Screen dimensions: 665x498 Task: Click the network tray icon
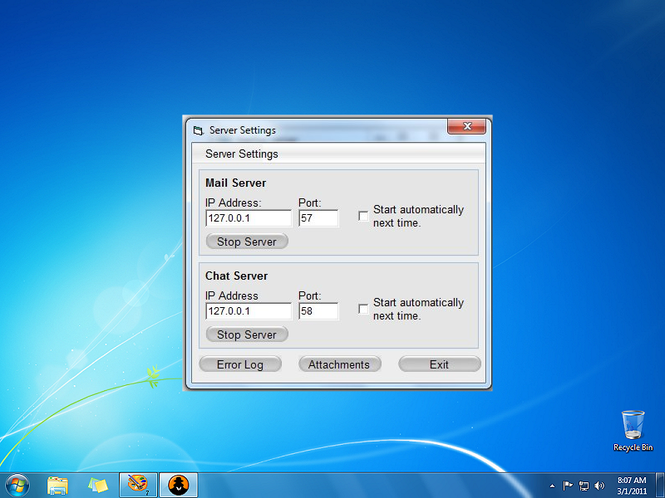584,485
